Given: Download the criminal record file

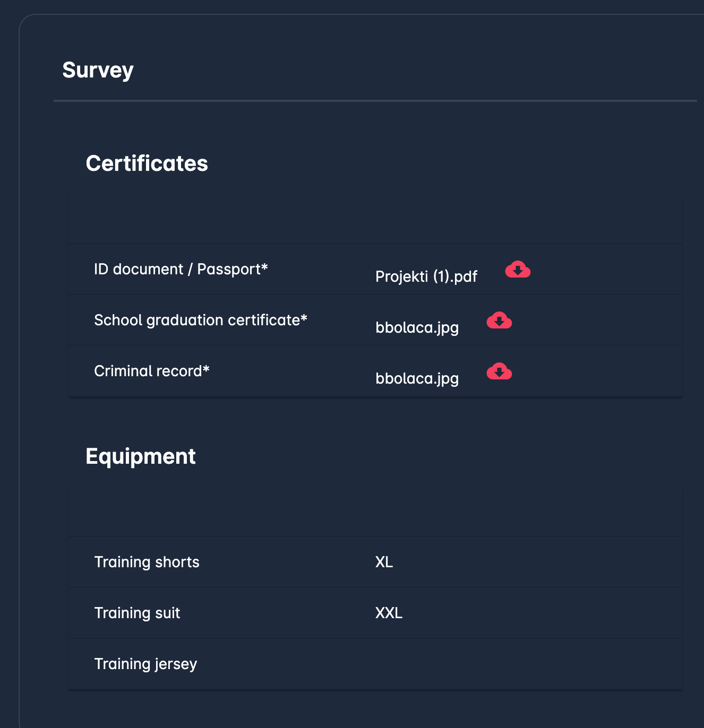Looking at the screenshot, I should (x=499, y=371).
